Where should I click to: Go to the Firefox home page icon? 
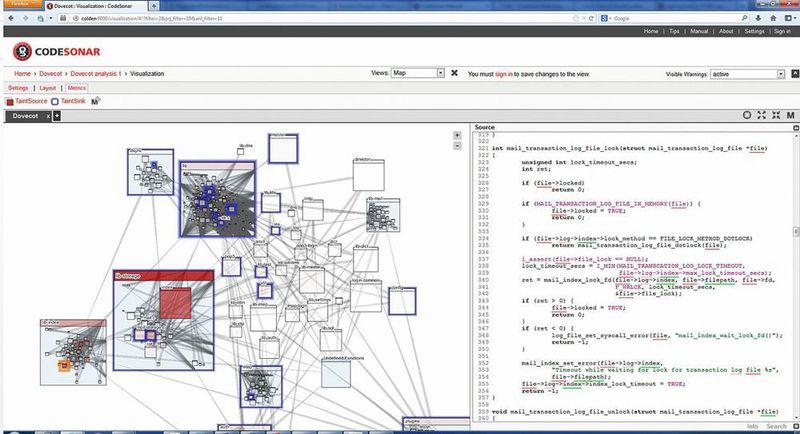[773, 18]
